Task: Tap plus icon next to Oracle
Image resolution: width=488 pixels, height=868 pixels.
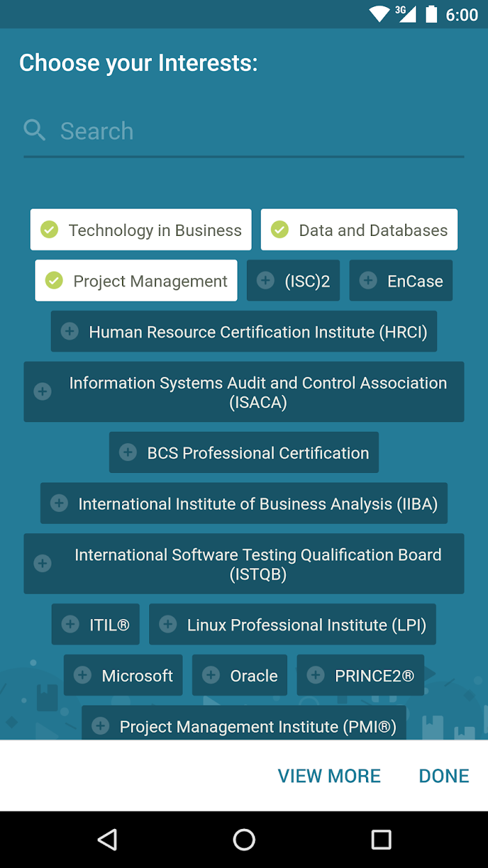Action: [x=211, y=675]
